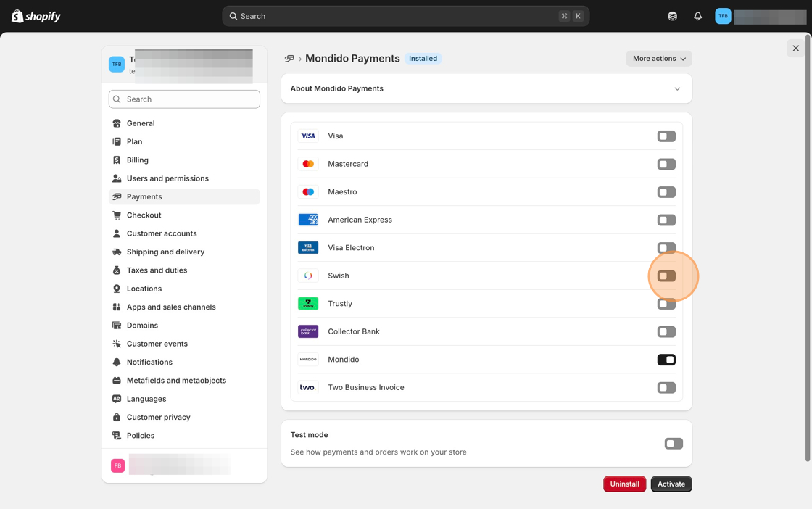Open Checkout settings
The width and height of the screenshot is (812, 509).
(x=184, y=215)
